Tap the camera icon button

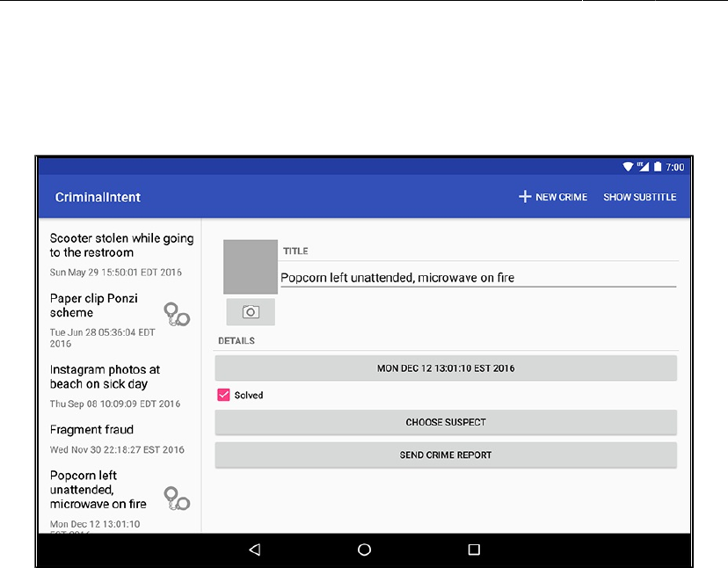251,311
